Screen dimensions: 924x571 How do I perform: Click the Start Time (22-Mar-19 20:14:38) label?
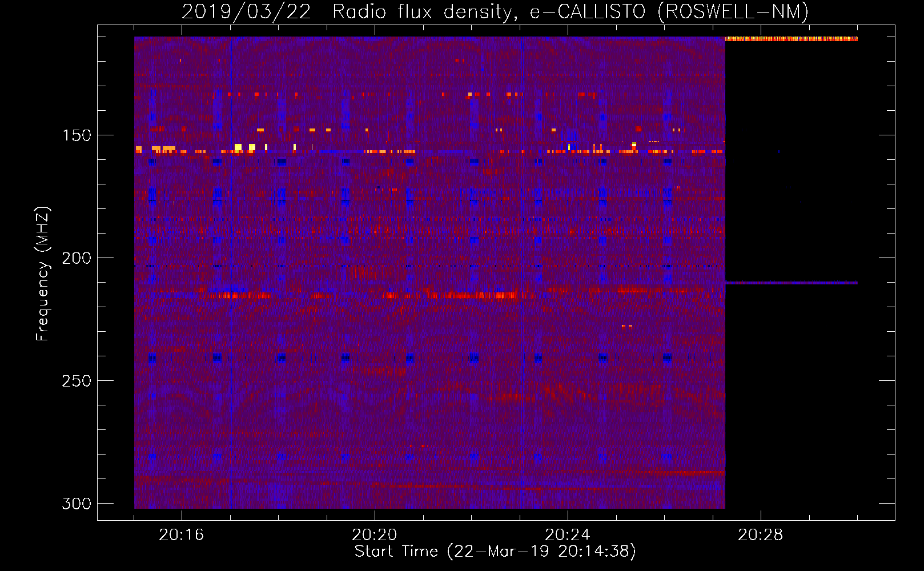click(x=495, y=552)
